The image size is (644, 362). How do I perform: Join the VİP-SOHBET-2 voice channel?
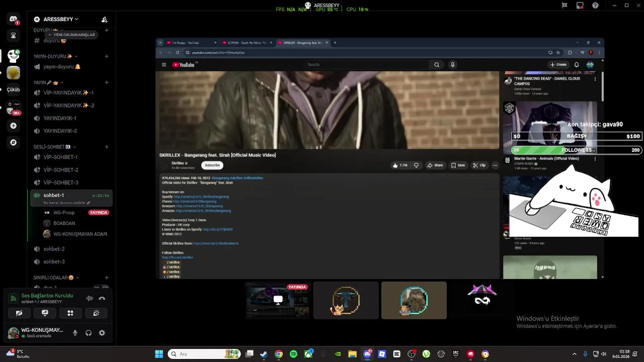tap(70, 170)
